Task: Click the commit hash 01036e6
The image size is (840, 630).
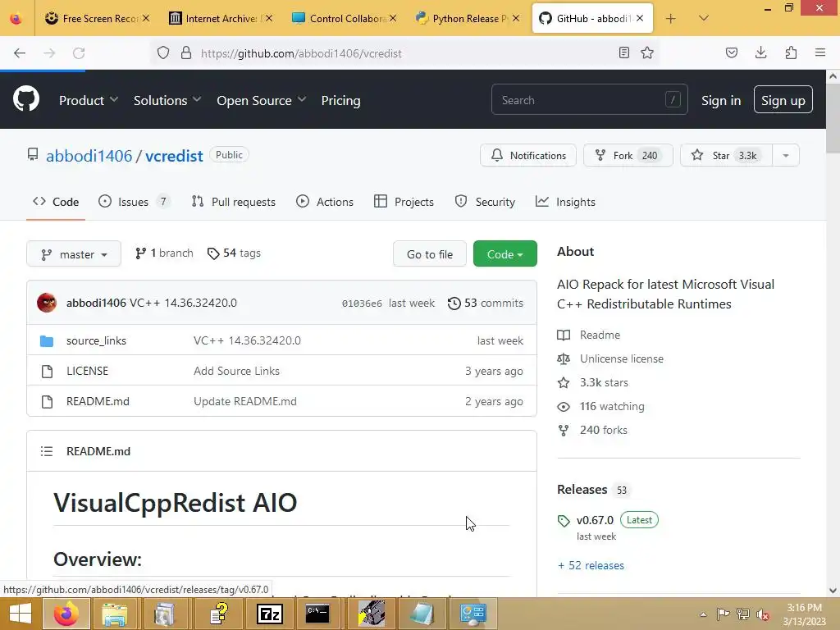Action: click(362, 304)
